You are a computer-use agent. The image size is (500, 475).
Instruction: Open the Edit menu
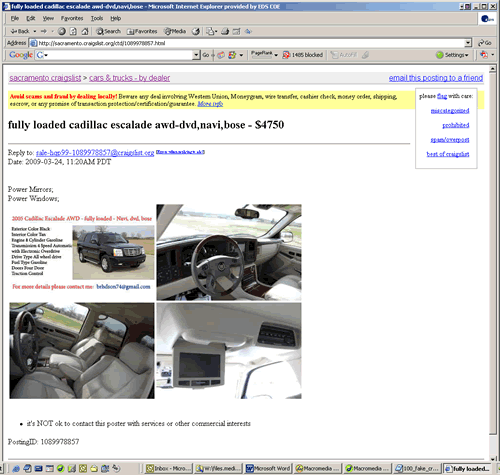coord(31,18)
